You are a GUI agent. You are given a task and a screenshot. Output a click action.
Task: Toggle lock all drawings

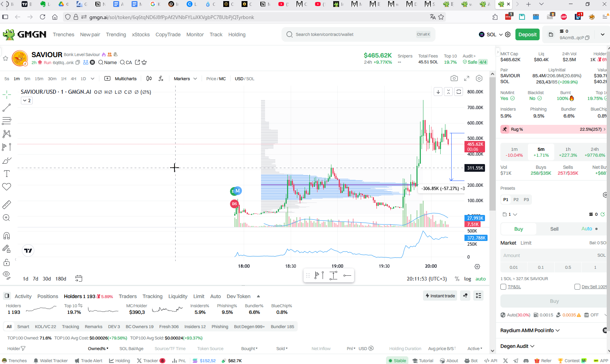pos(7,262)
